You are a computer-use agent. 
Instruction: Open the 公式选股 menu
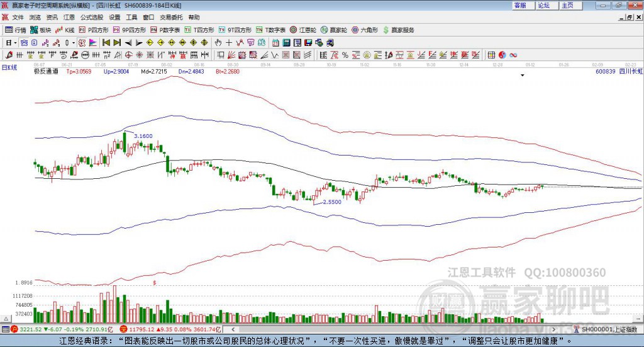pyautogui.click(x=92, y=17)
